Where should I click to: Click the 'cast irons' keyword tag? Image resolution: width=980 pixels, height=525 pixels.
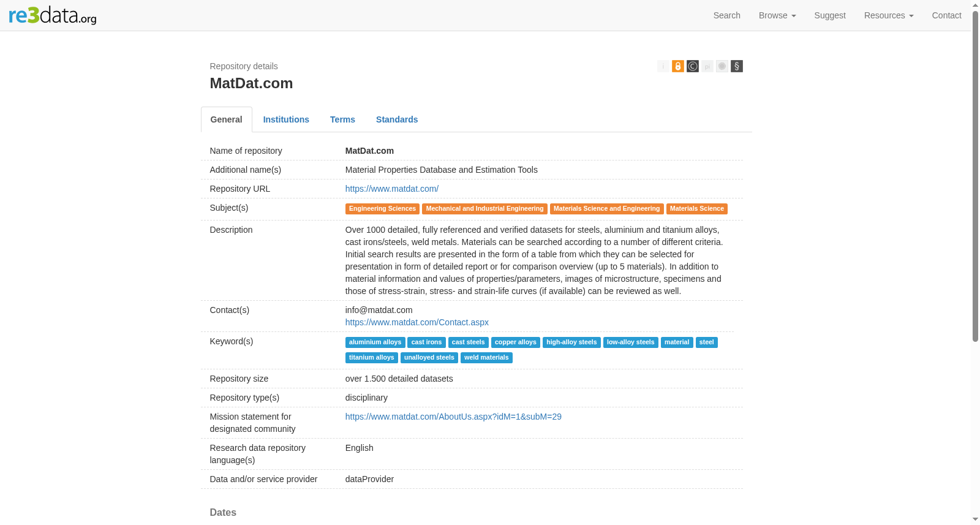[426, 342]
